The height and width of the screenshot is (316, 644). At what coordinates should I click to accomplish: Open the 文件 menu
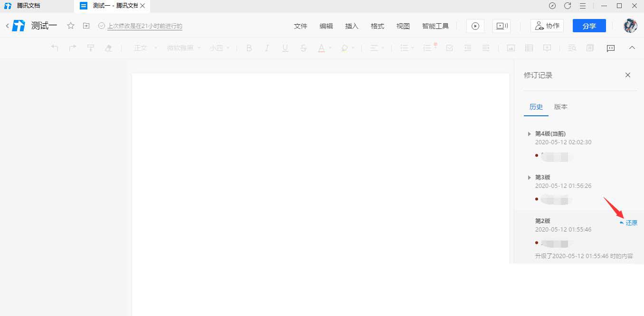click(301, 26)
